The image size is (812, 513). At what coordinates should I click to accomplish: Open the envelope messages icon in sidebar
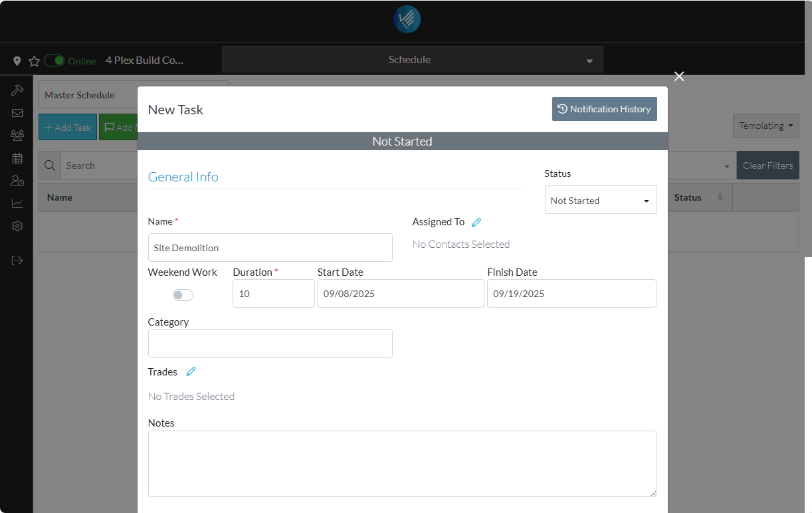pos(17,113)
